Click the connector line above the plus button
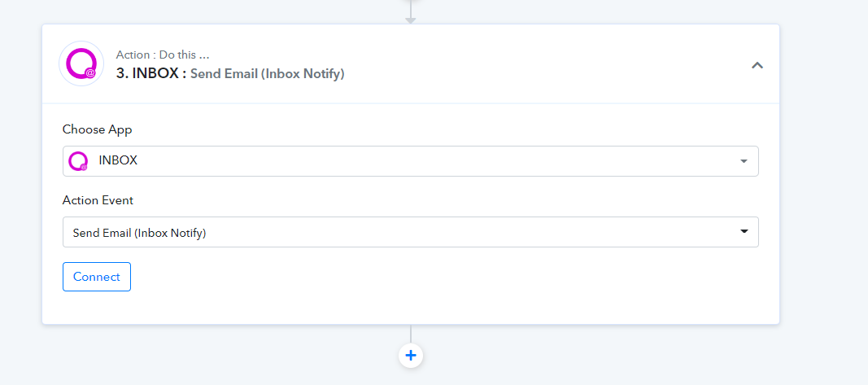The image size is (868, 385). click(411, 334)
